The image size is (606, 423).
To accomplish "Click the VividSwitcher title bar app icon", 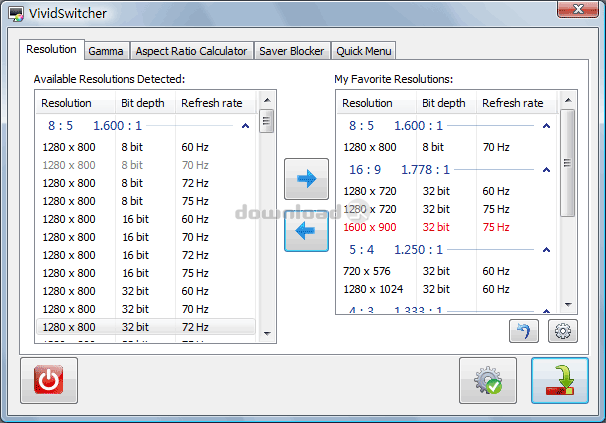I will click(16, 14).
